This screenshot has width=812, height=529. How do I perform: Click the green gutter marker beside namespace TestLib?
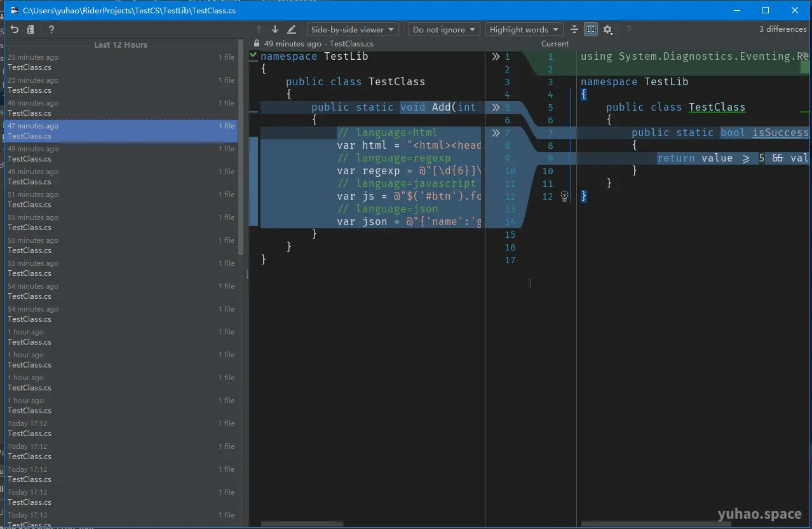click(x=253, y=56)
